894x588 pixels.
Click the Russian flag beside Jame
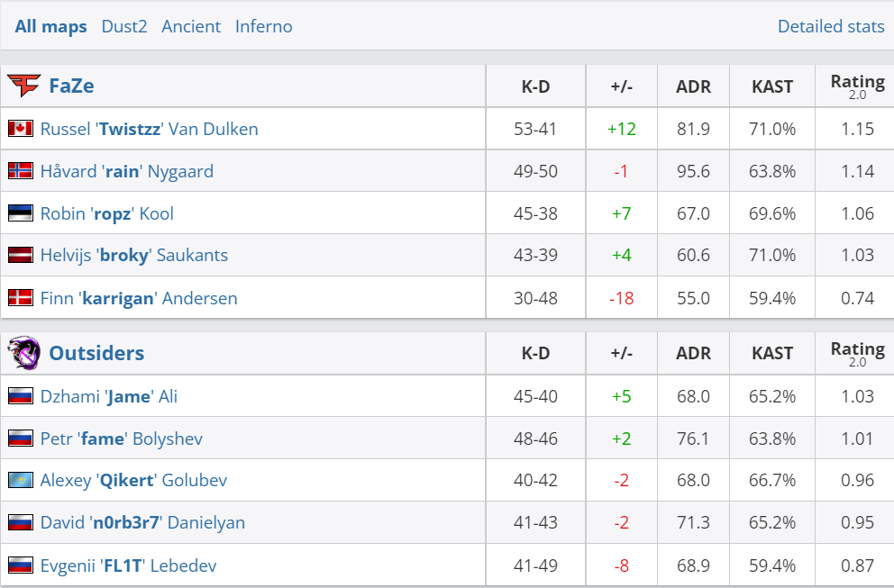coord(21,396)
